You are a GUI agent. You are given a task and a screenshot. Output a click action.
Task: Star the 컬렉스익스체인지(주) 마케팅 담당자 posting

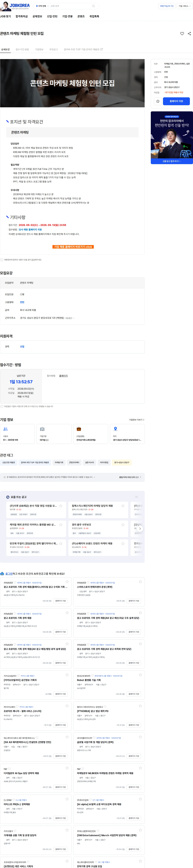pyautogui.click(x=123, y=506)
